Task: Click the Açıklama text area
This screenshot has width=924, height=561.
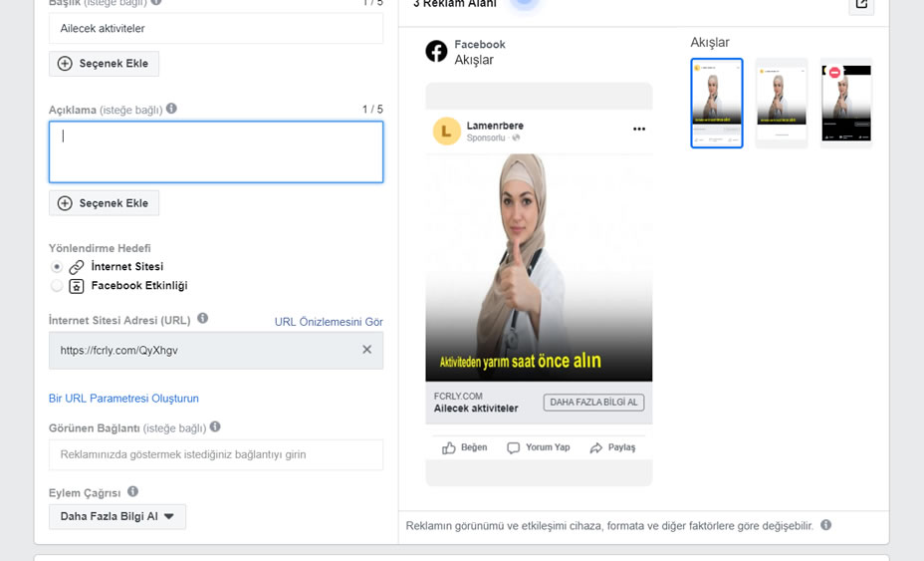Action: 216,152
